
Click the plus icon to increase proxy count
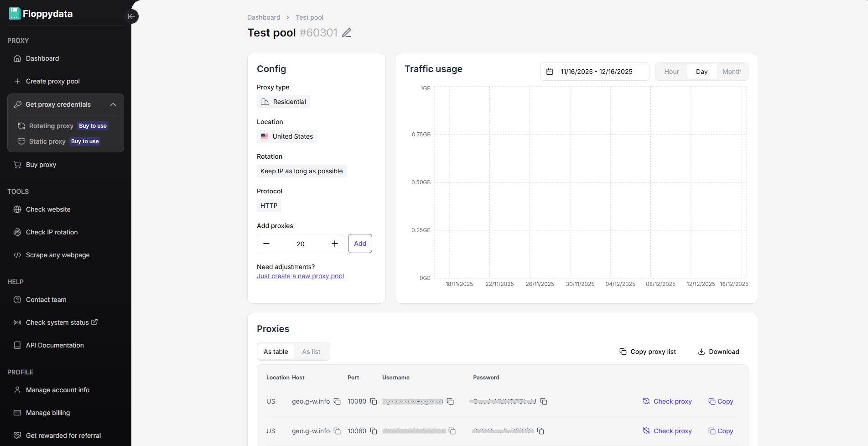click(x=335, y=244)
